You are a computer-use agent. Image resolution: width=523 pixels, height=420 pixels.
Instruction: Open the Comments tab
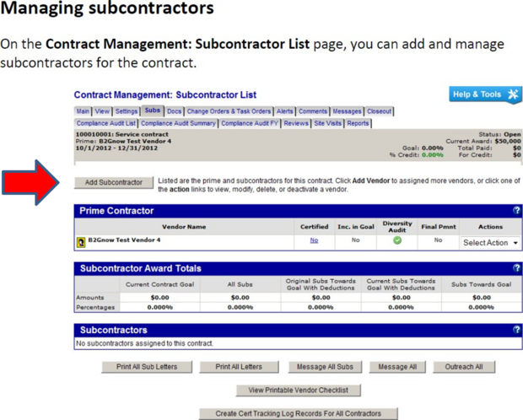(x=313, y=111)
